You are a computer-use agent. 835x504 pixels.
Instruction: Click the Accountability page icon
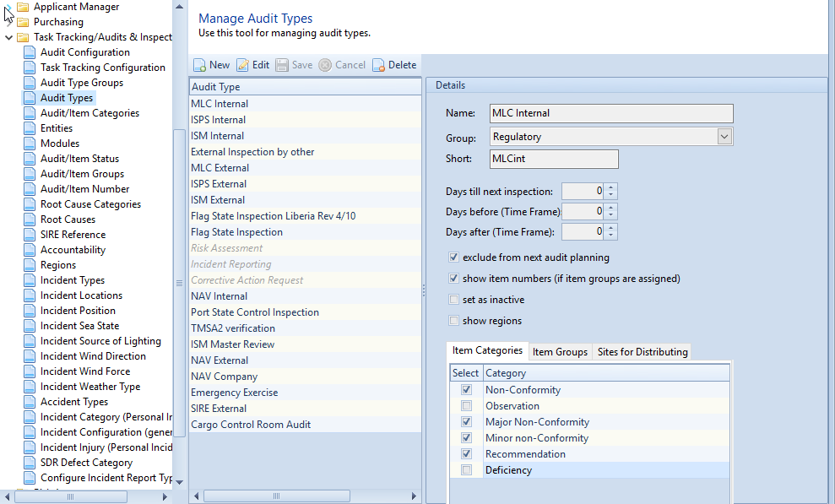(30, 250)
